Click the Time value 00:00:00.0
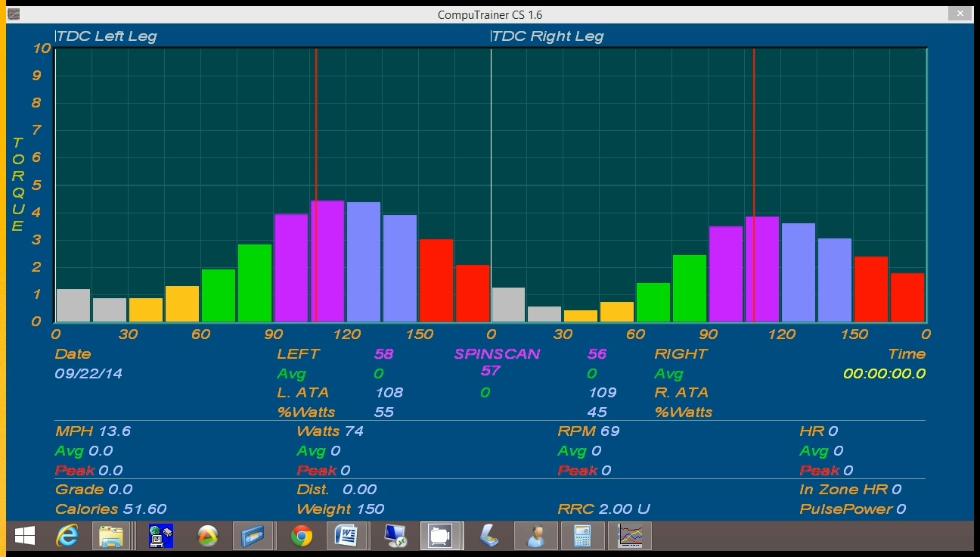980x557 pixels. pyautogui.click(x=884, y=374)
